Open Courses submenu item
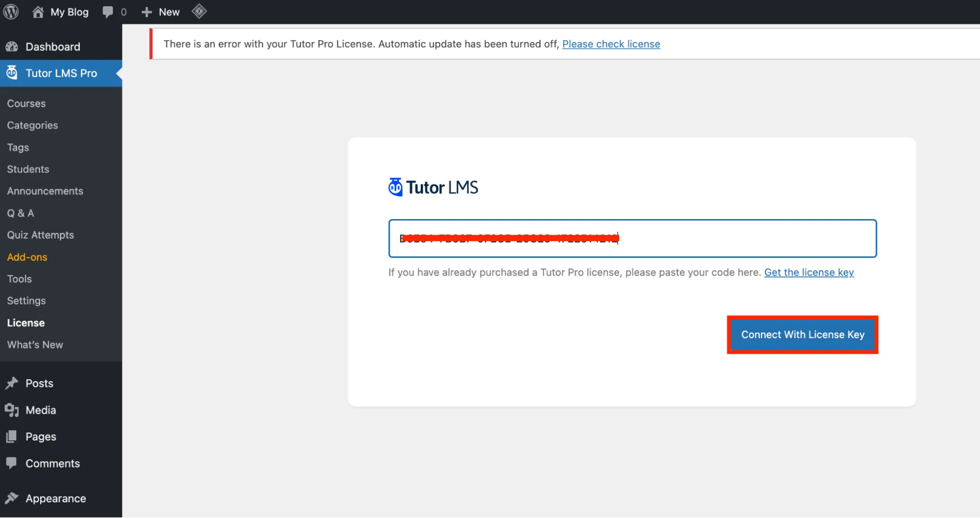This screenshot has height=518, width=980. point(26,103)
